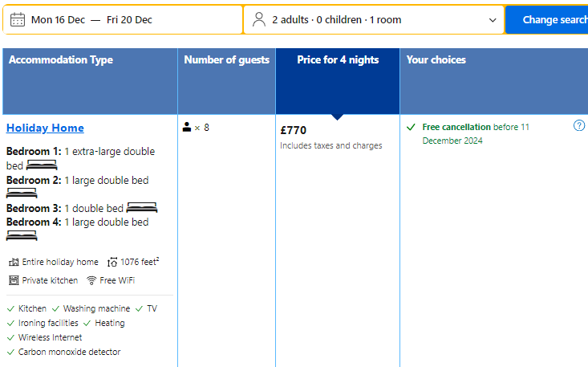Screen dimensions: 588x367
Task: Expand the guests and rooms dropdown chevron
Action: point(493,20)
